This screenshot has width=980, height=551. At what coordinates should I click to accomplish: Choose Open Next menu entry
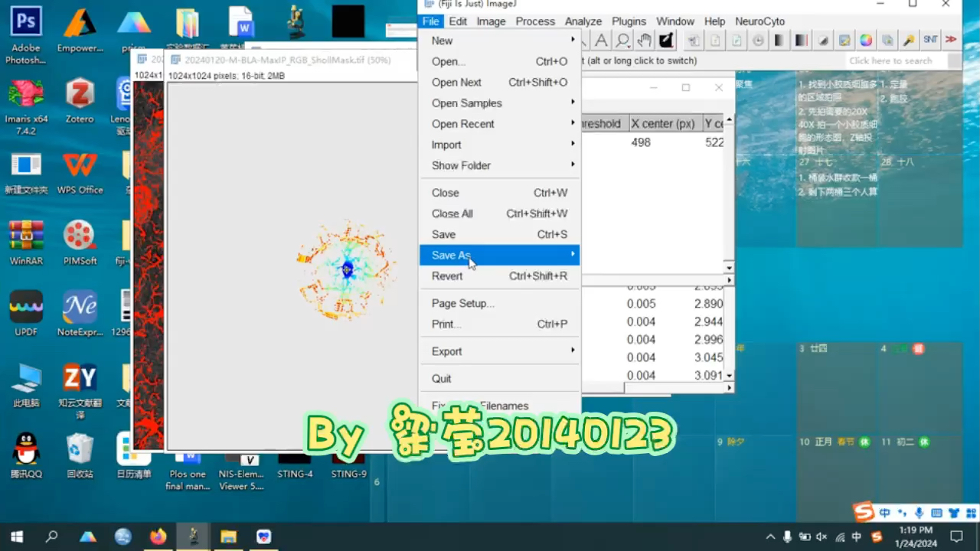click(x=499, y=82)
